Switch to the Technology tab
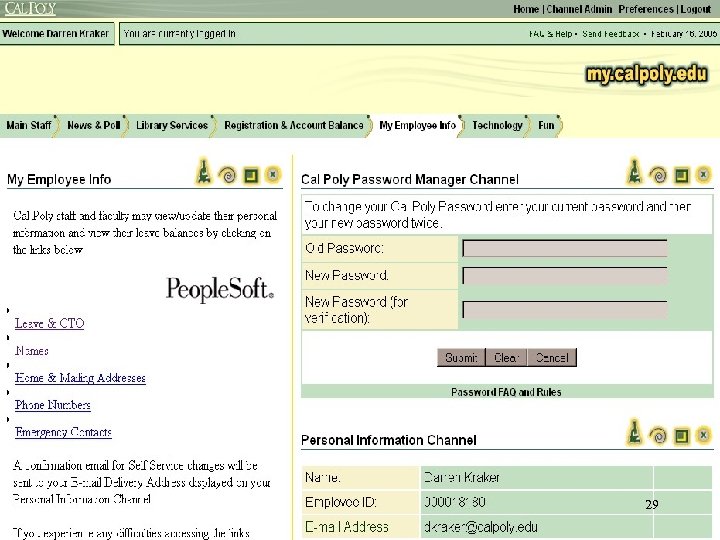Screen dimensions: 720x540 click(497, 125)
